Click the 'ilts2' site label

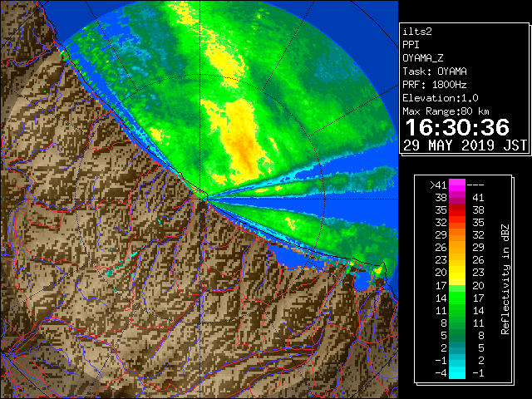tap(417, 32)
